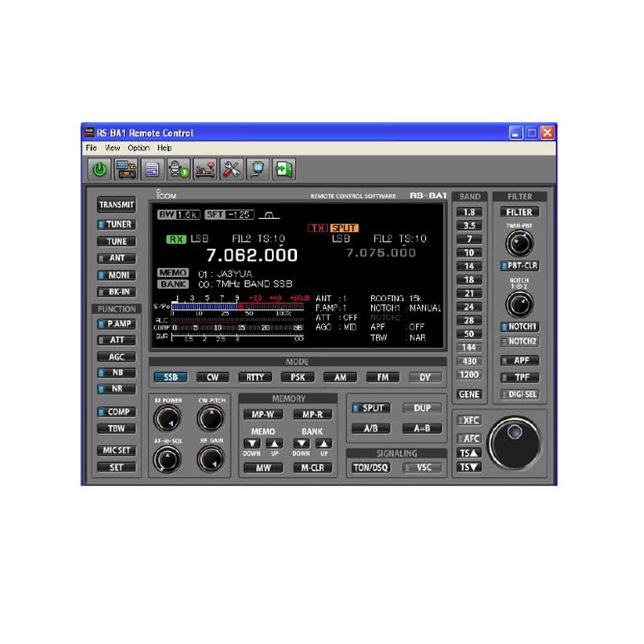Toggle the NOTCH1 filter button
Screen dimensions: 644x644
pyautogui.click(x=519, y=327)
